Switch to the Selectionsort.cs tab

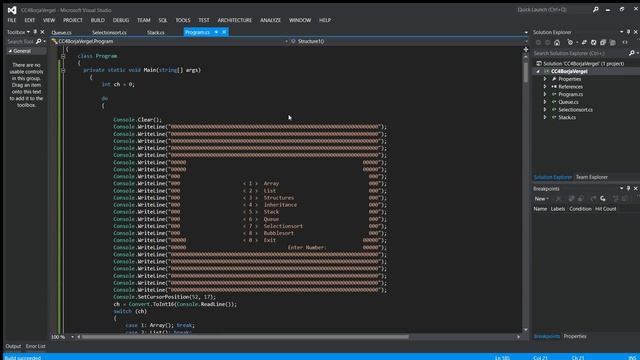coord(109,32)
